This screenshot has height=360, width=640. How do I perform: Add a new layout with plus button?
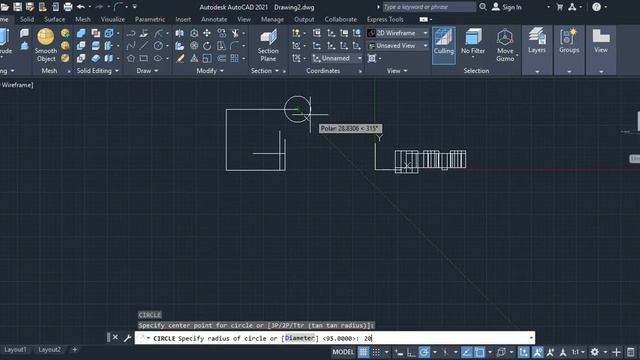point(74,349)
